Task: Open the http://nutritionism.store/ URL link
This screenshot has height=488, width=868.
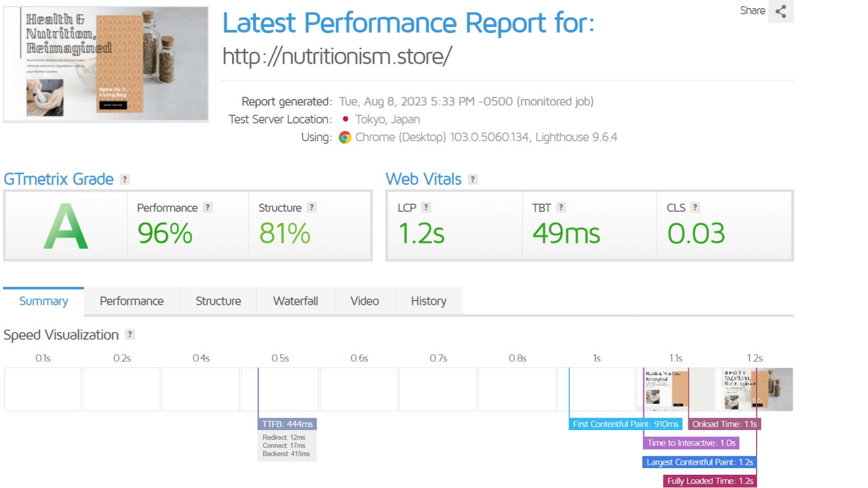Action: 337,56
